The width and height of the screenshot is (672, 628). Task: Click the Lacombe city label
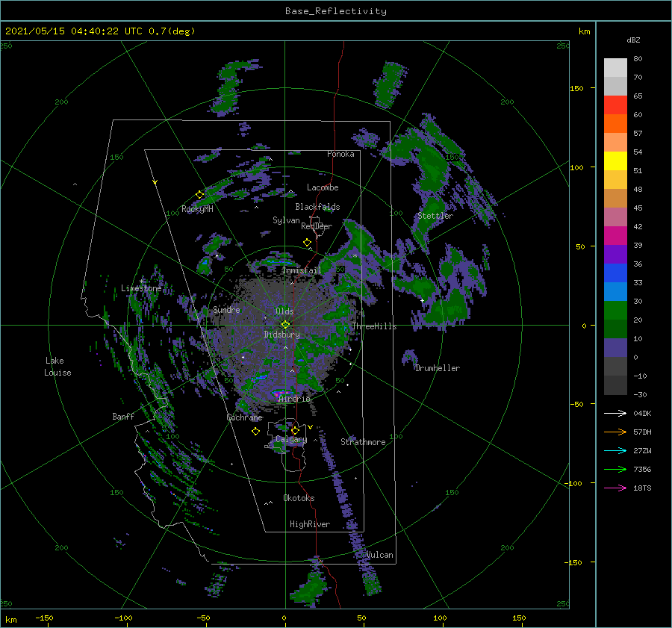pyautogui.click(x=323, y=187)
